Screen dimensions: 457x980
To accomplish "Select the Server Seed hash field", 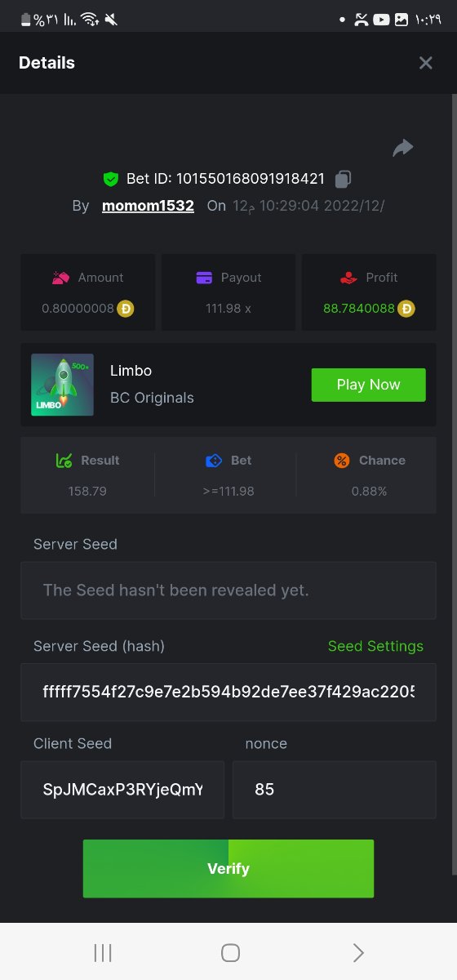I will coord(228,693).
